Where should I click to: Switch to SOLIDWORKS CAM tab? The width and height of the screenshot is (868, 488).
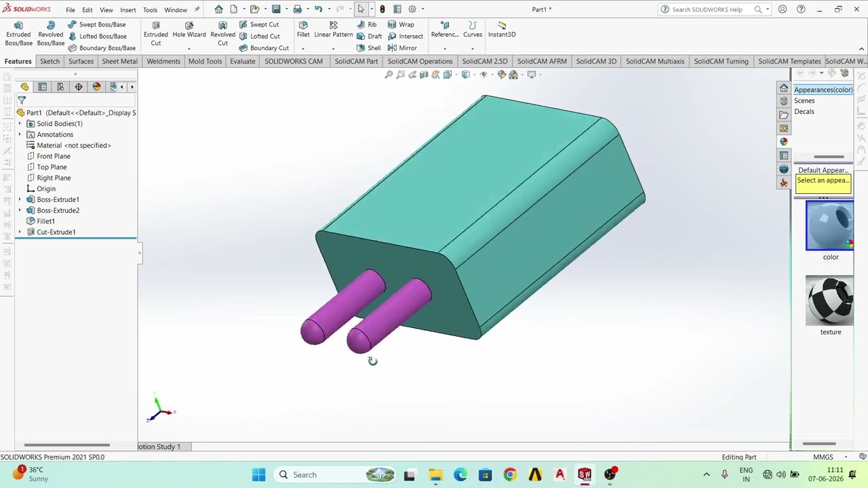[294, 61]
